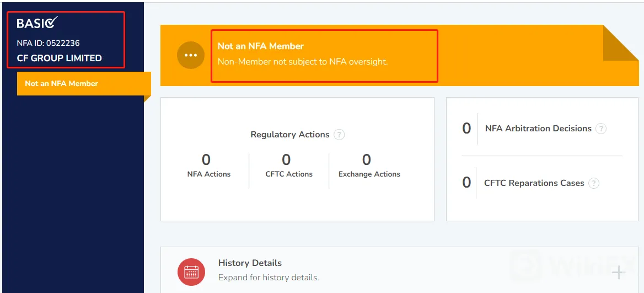Click 'Expand for history details.' text
The height and width of the screenshot is (293, 644).
pos(269,278)
